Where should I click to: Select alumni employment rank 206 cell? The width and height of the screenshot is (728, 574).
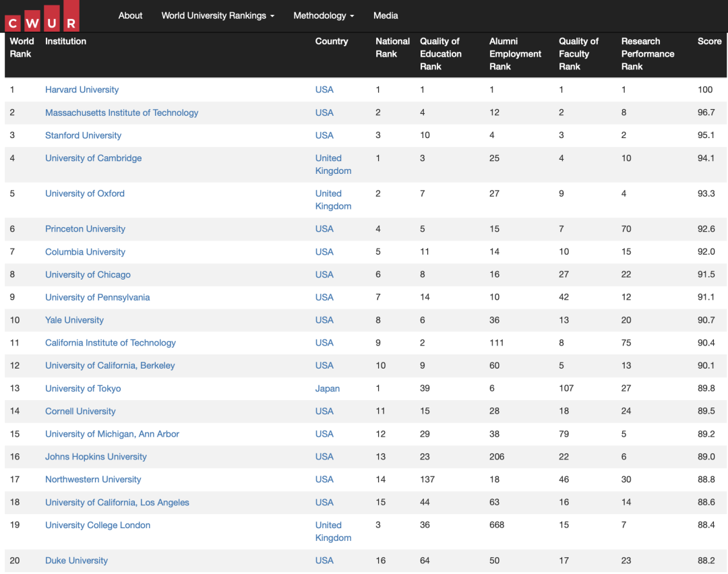(496, 457)
